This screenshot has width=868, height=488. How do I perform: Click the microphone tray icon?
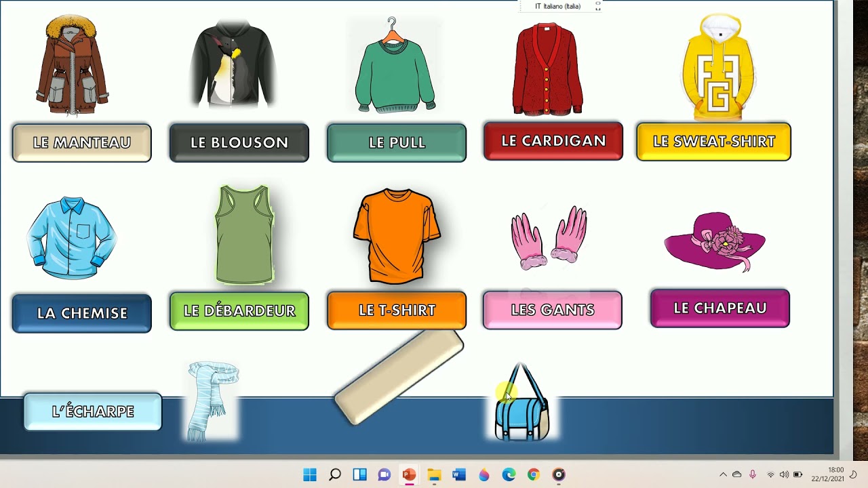tap(753, 474)
